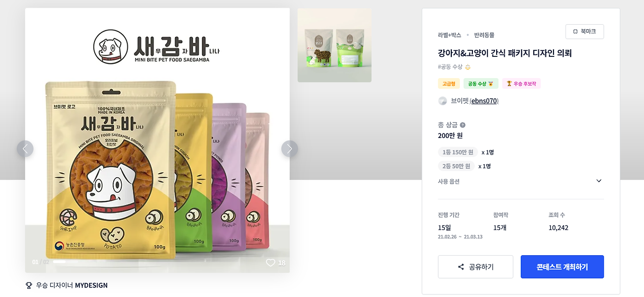Expand the 사용 옵션 section
The width and height of the screenshot is (644, 297).
[x=521, y=181]
